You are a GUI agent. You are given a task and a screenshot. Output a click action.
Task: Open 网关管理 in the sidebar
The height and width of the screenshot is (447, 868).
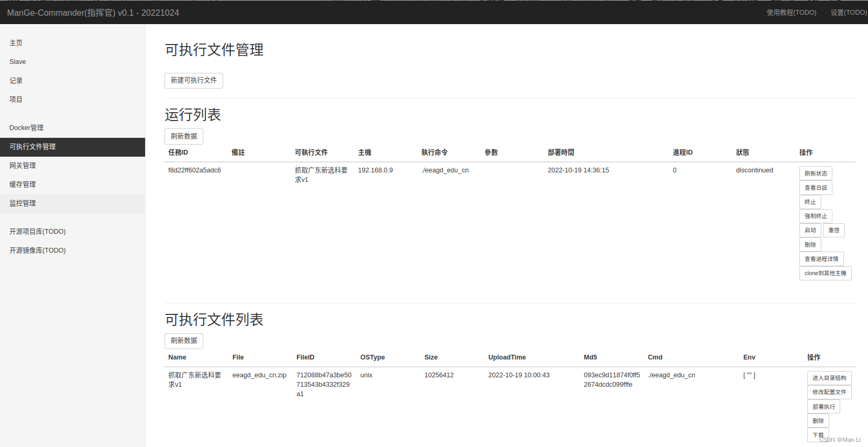point(72,166)
